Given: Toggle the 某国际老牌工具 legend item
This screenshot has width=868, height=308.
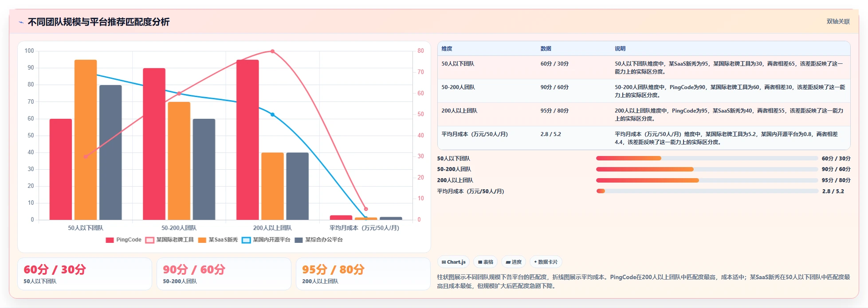Looking at the screenshot, I should (169, 240).
